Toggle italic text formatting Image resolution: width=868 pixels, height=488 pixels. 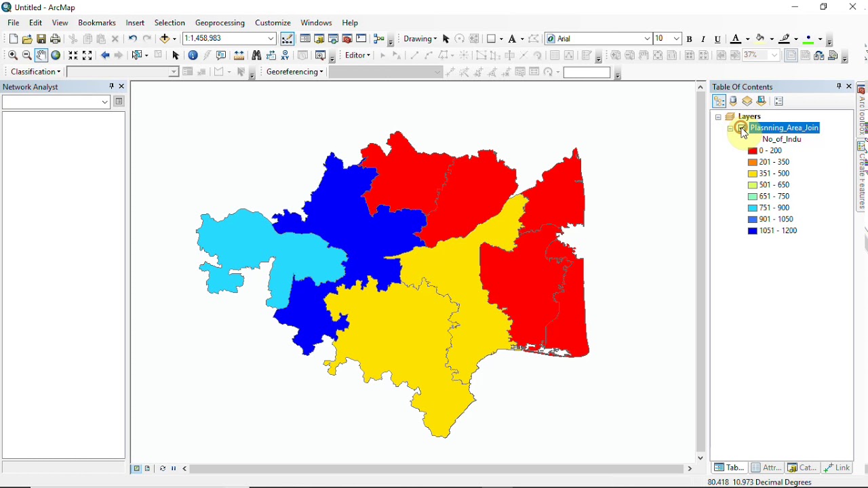tap(704, 39)
